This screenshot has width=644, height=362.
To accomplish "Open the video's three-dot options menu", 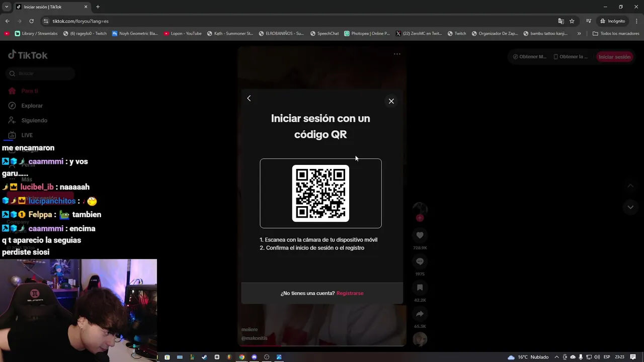I will 397,54.
